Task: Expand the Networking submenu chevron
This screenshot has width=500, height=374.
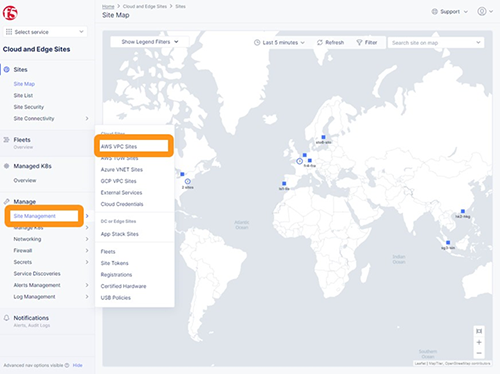Action: [87, 239]
